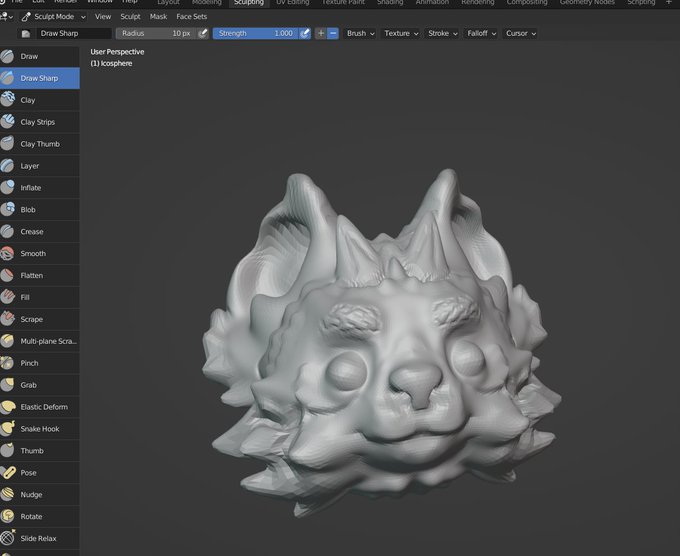The width and height of the screenshot is (680, 556).
Task: Select the Pinch brush
Action: [x=39, y=363]
